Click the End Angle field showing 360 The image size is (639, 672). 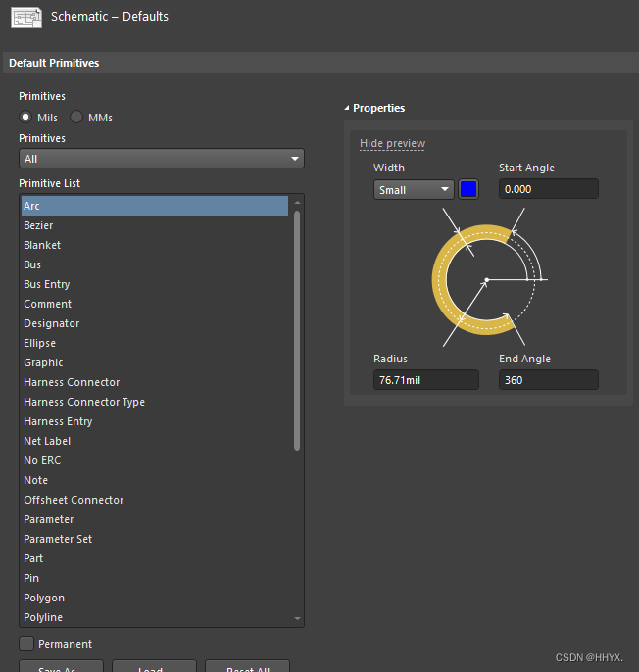tap(549, 380)
